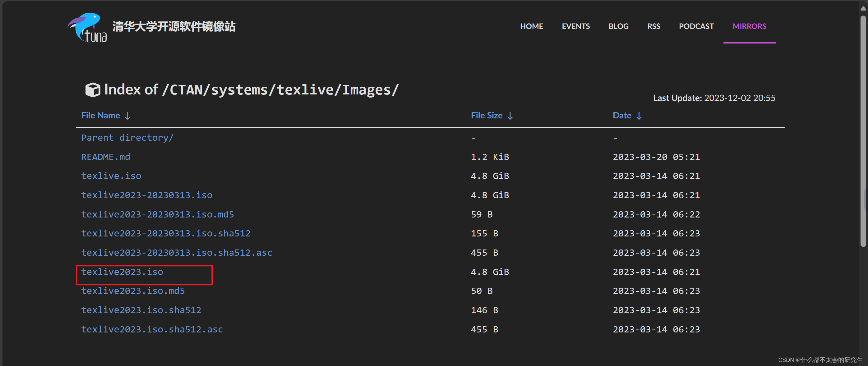Click the File Name column header

coord(100,116)
